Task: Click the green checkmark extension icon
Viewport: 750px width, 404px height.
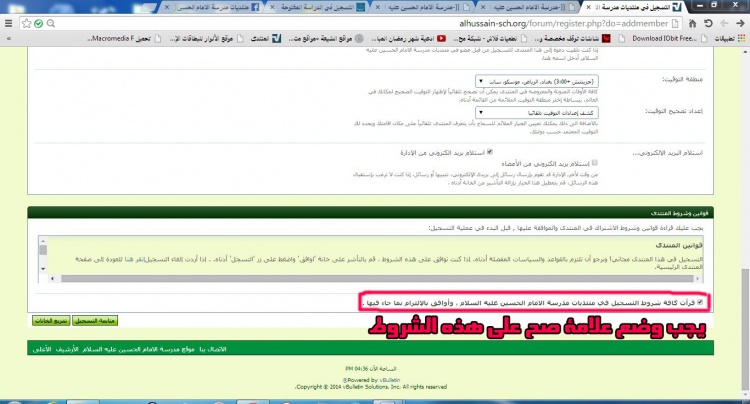Action: point(39,23)
